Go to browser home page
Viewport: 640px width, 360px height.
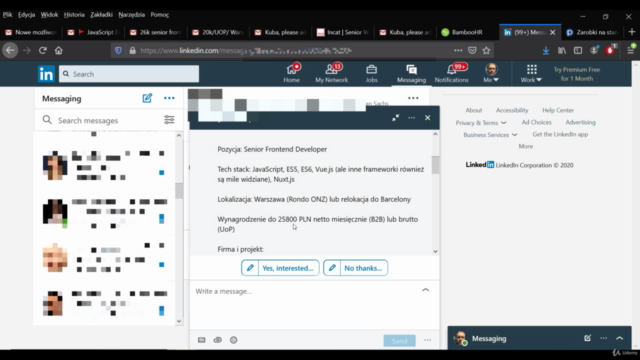coord(59,51)
